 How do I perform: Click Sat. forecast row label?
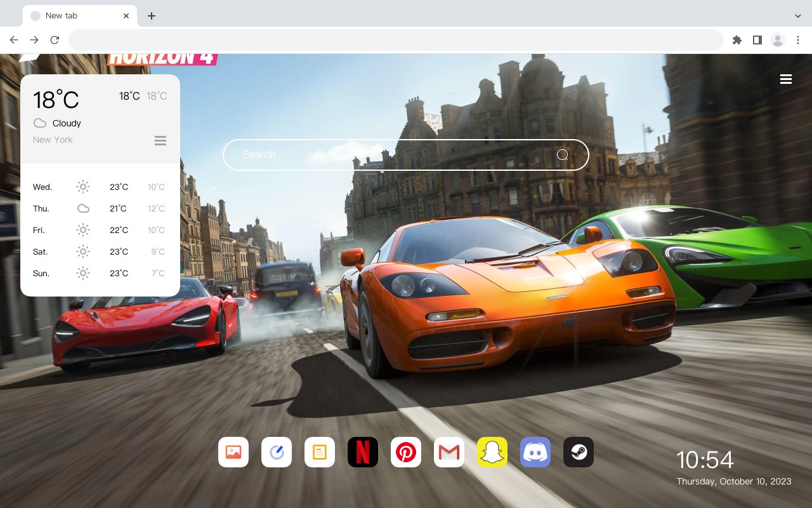41,251
